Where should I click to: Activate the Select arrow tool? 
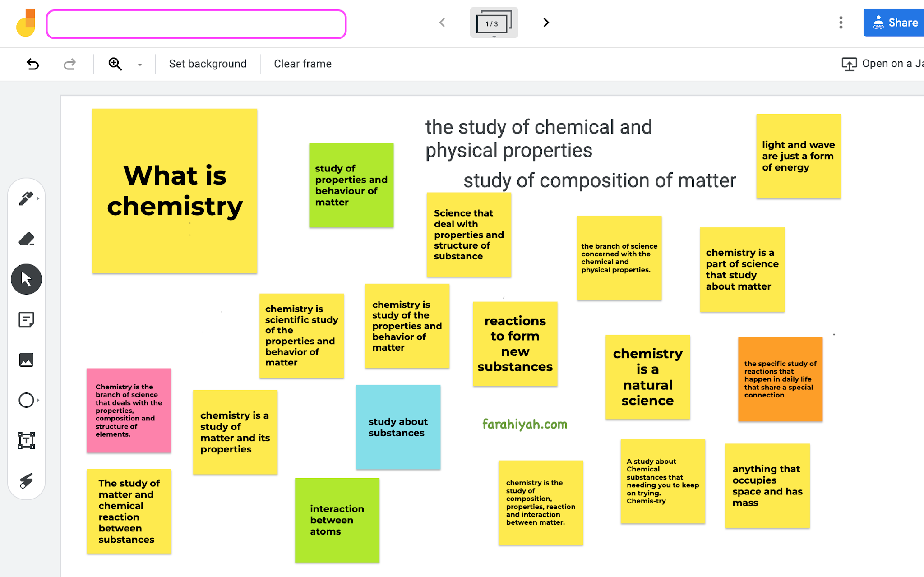click(26, 279)
